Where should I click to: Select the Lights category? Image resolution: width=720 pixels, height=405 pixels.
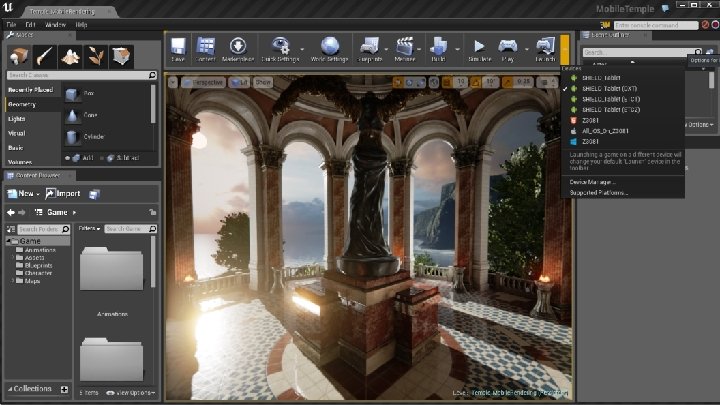click(17, 119)
